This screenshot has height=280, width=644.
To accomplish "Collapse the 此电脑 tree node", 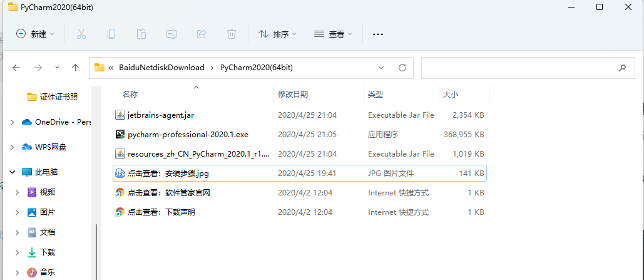I will 13,172.
